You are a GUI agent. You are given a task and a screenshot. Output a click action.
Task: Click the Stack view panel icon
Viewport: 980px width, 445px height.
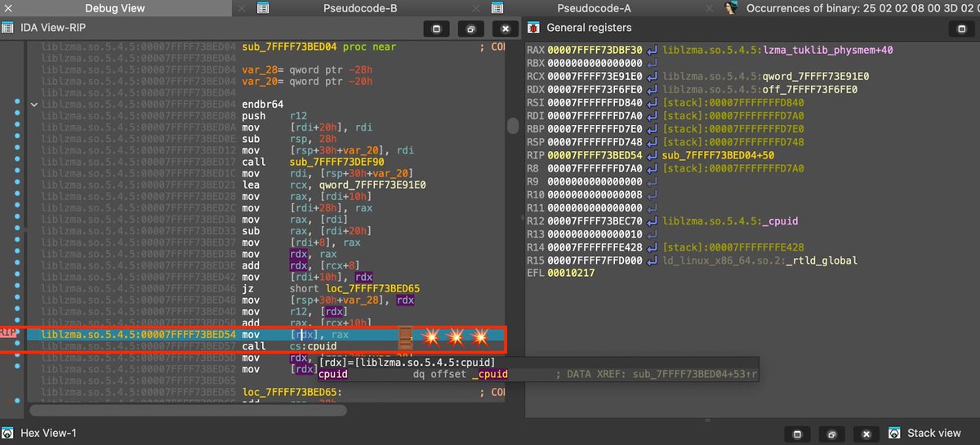[x=893, y=433]
